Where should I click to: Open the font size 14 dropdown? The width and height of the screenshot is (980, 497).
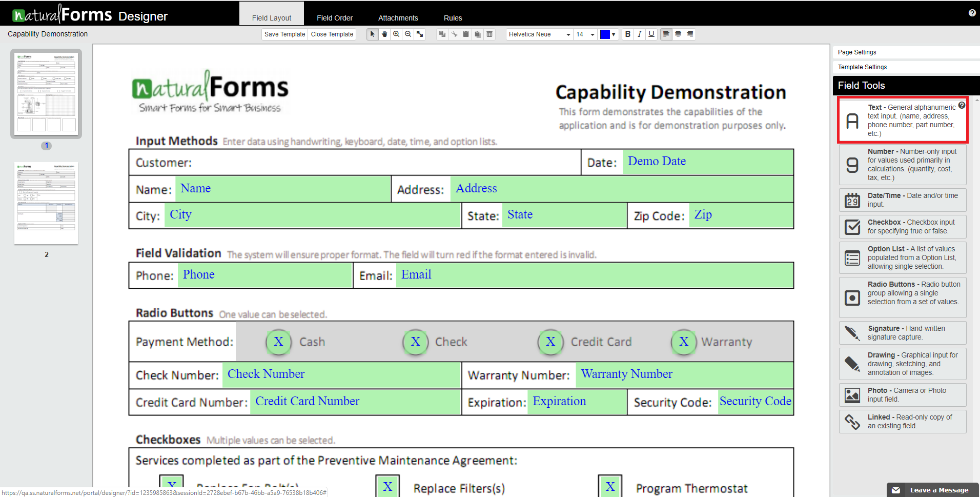click(585, 34)
